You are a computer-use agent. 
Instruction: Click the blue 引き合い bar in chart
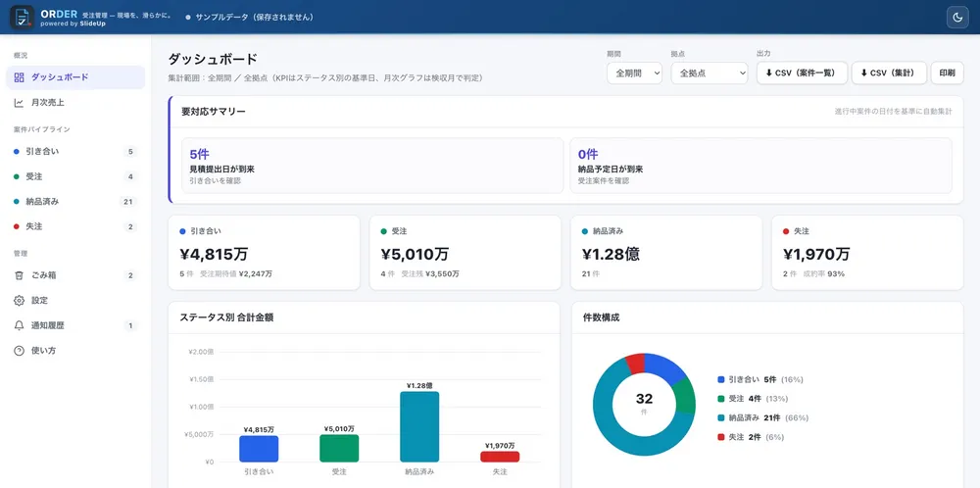coord(259,449)
